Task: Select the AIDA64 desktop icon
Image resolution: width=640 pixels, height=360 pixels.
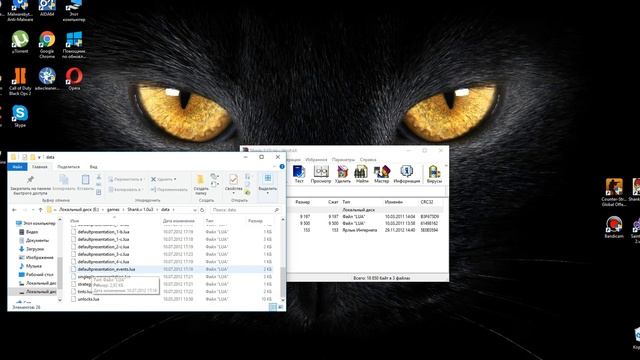Action: (x=47, y=8)
